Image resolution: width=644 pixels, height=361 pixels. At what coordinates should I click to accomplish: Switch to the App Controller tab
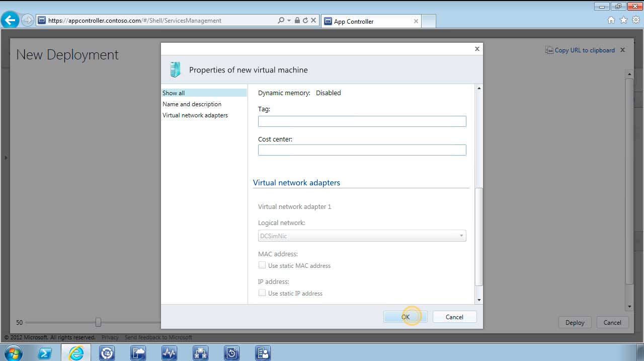coord(371,21)
